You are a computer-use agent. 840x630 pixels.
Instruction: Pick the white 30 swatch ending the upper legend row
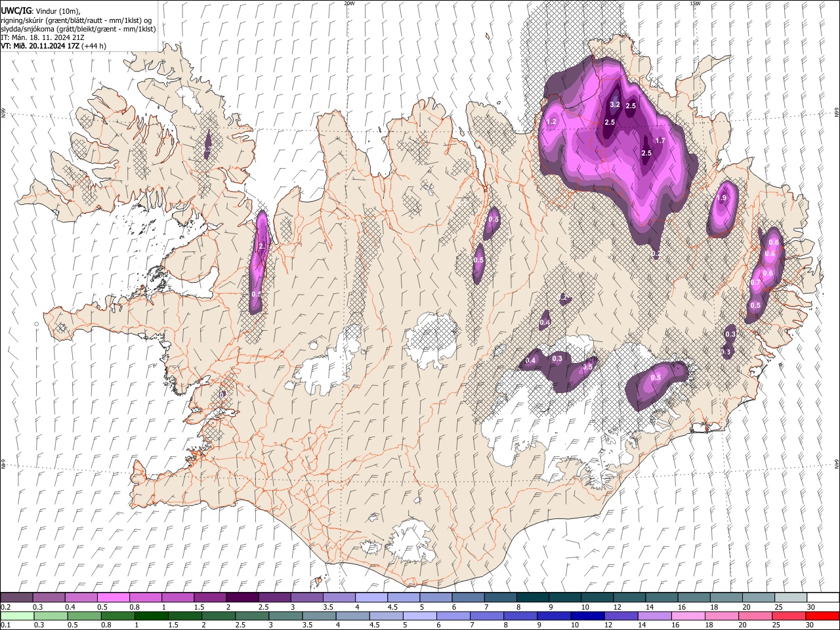point(823,598)
